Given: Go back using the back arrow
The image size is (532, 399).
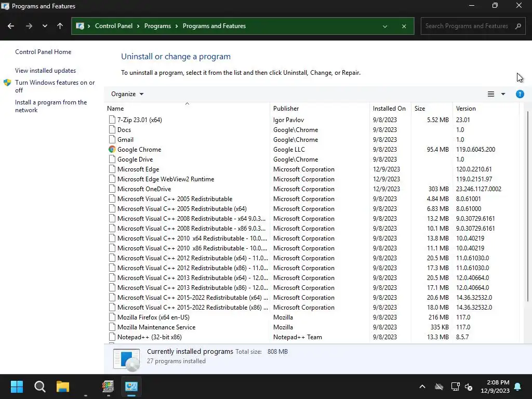Looking at the screenshot, I should point(11,26).
